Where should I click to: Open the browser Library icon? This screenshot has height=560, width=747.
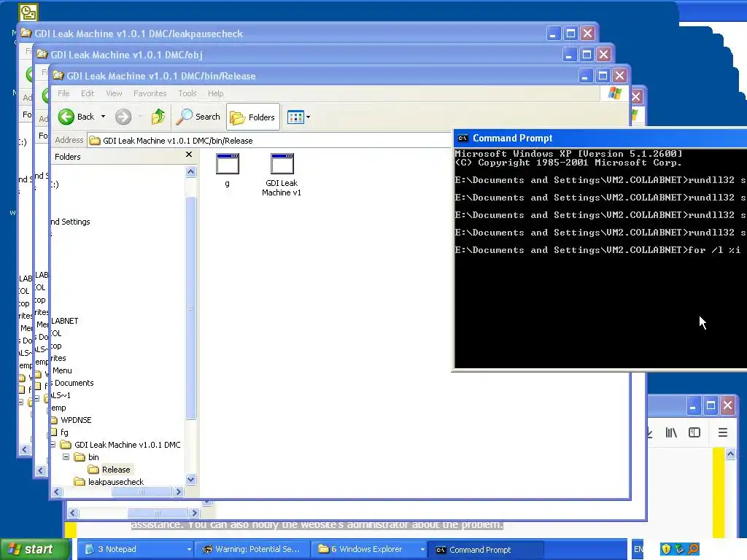point(671,432)
